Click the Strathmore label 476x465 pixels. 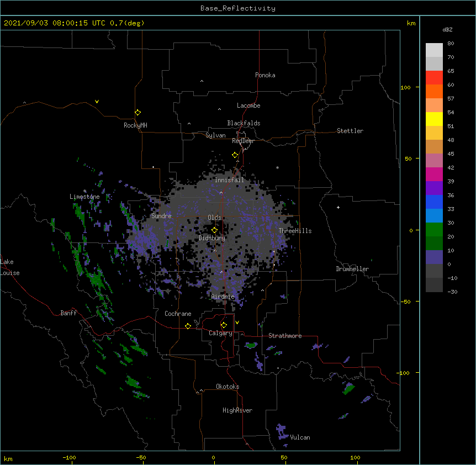pos(285,336)
